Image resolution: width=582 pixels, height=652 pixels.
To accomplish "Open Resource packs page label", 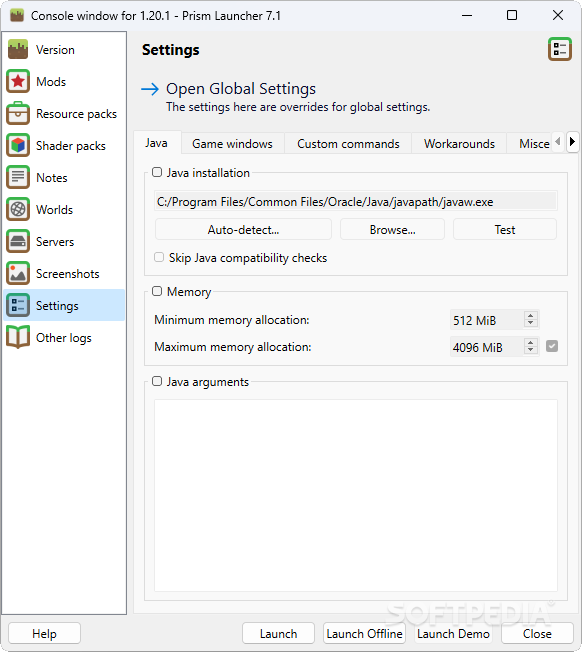I will [76, 114].
